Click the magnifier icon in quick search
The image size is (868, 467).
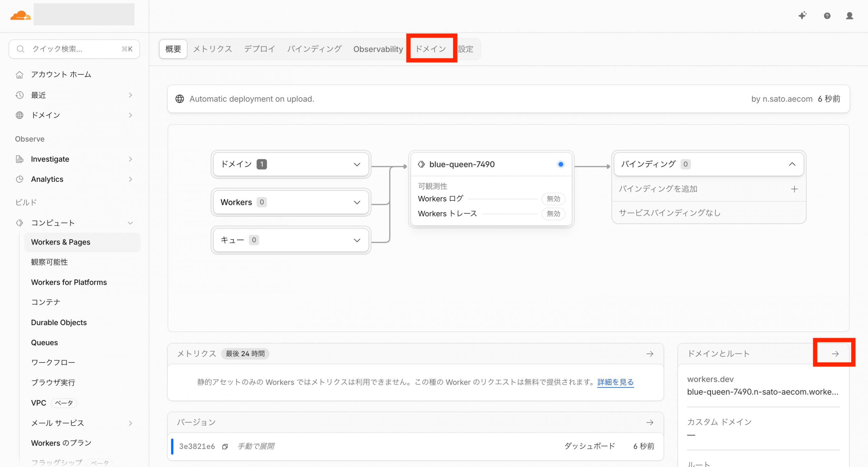(x=20, y=49)
